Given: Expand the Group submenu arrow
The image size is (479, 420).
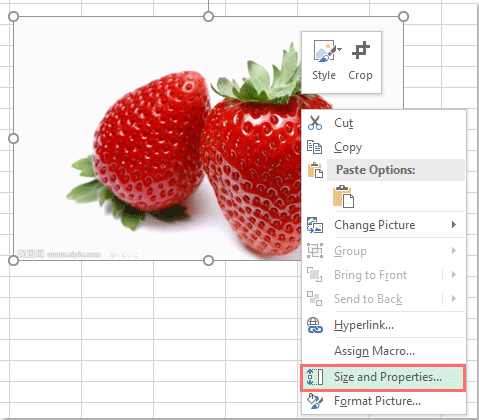Looking at the screenshot, I should (x=454, y=251).
